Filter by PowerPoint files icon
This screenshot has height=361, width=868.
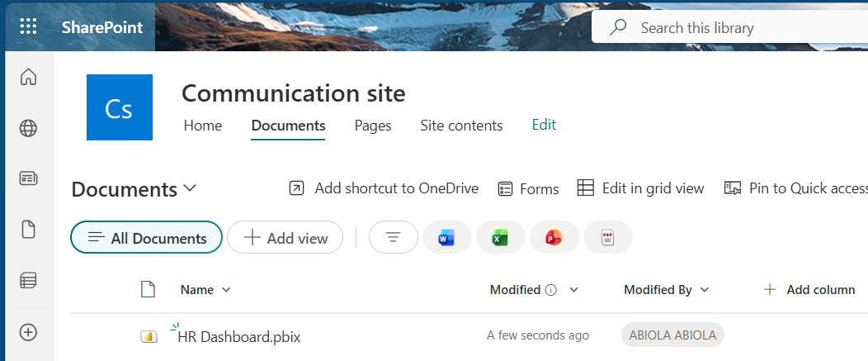[x=554, y=237]
